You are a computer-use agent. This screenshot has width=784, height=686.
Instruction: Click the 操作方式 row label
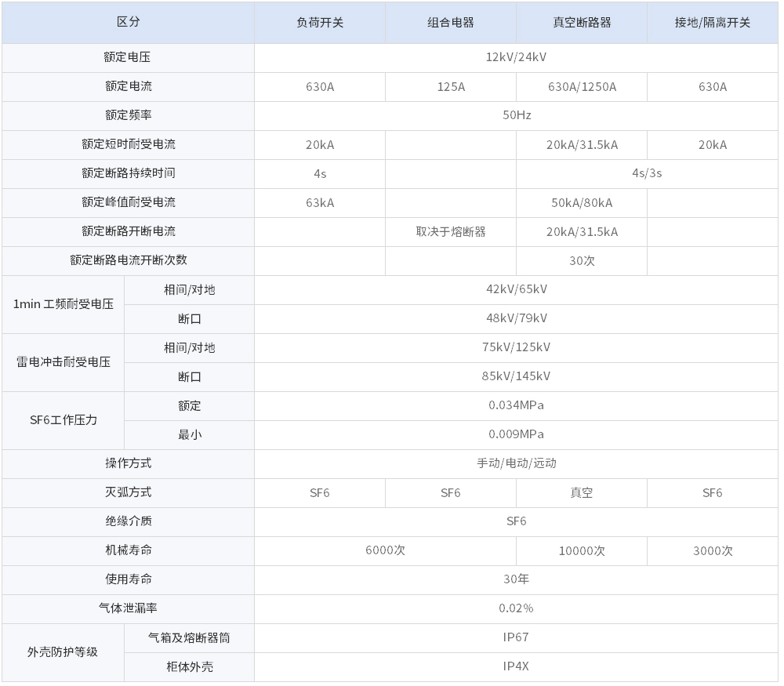pos(128,463)
